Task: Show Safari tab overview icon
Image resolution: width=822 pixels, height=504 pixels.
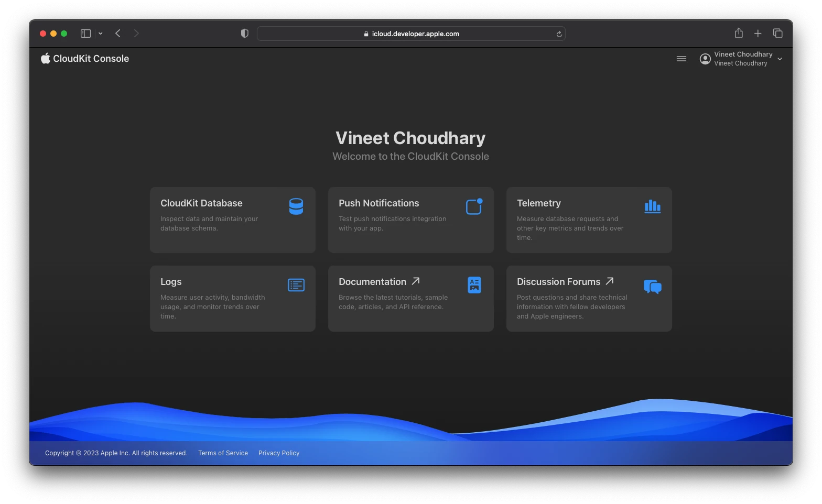Action: pyautogui.click(x=778, y=34)
